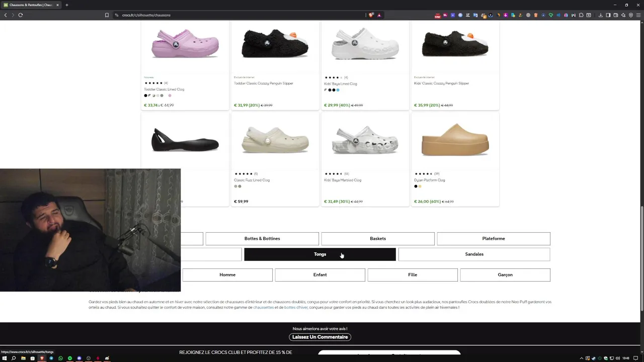Select black swatch on Toddler Classic Lined Clog
This screenshot has width=644, height=362.
coord(146,96)
